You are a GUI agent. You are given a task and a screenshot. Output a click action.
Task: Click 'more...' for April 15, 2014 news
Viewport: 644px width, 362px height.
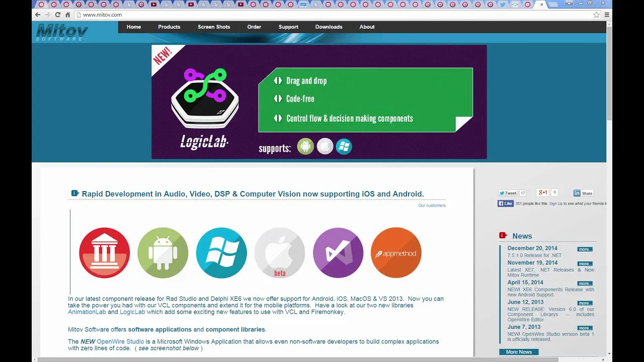pos(585,284)
